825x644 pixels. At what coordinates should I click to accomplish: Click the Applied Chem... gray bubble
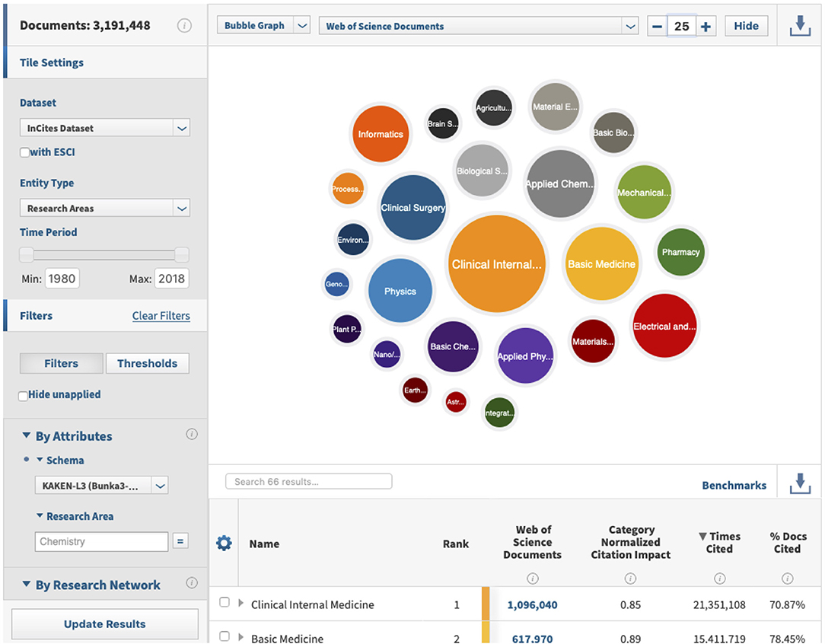pos(560,183)
